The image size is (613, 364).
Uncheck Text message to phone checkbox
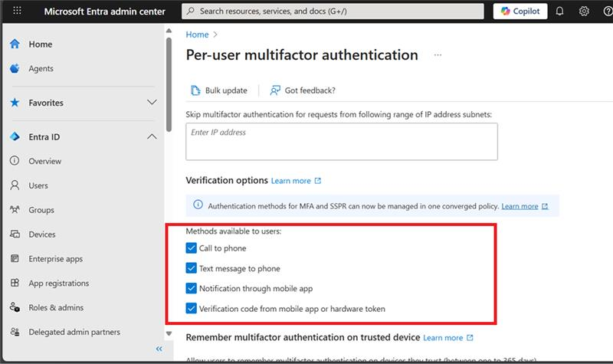191,268
